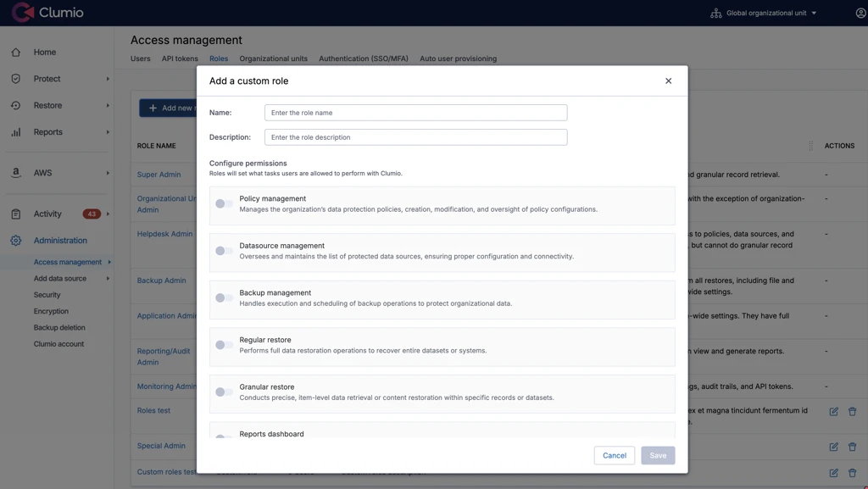Viewport: 868px width, 489px height.
Task: Switch to the API tokens tab
Action: point(180,59)
